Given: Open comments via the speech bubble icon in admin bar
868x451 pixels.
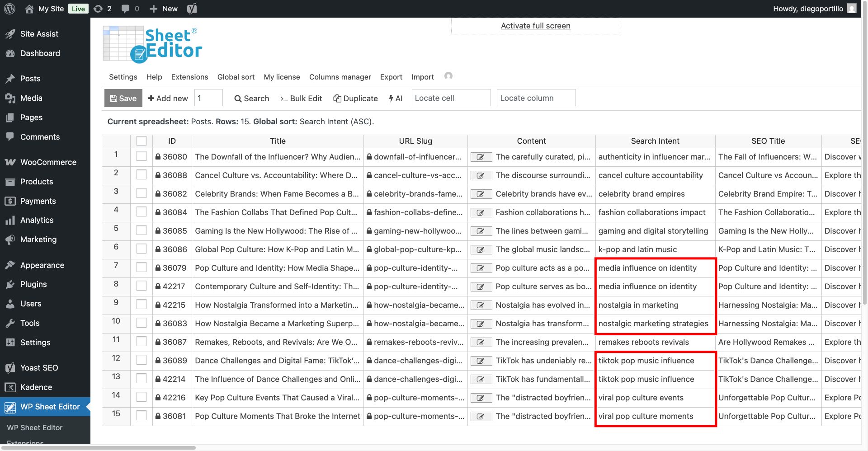Looking at the screenshot, I should (x=124, y=9).
